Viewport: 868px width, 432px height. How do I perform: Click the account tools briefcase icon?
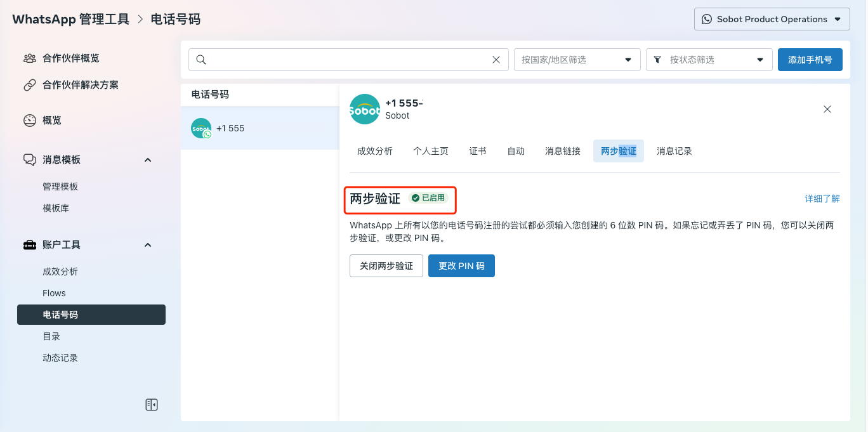point(30,245)
